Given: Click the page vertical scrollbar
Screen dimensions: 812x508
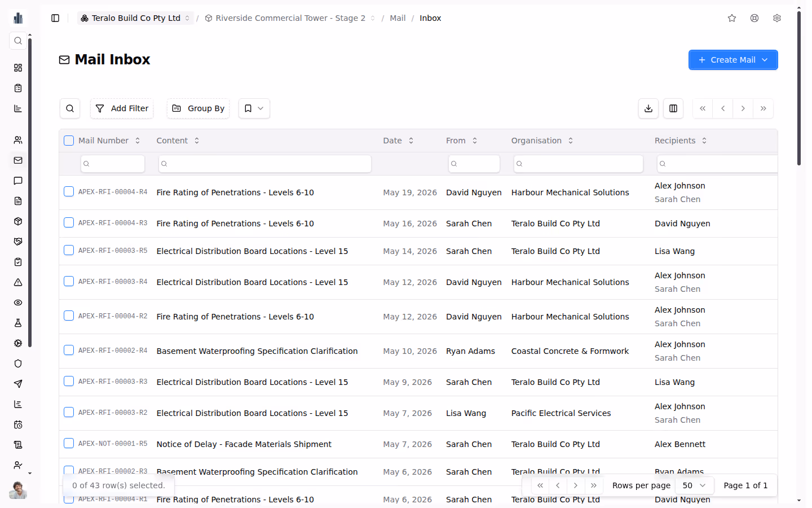Looking at the screenshot, I should tap(799, 87).
